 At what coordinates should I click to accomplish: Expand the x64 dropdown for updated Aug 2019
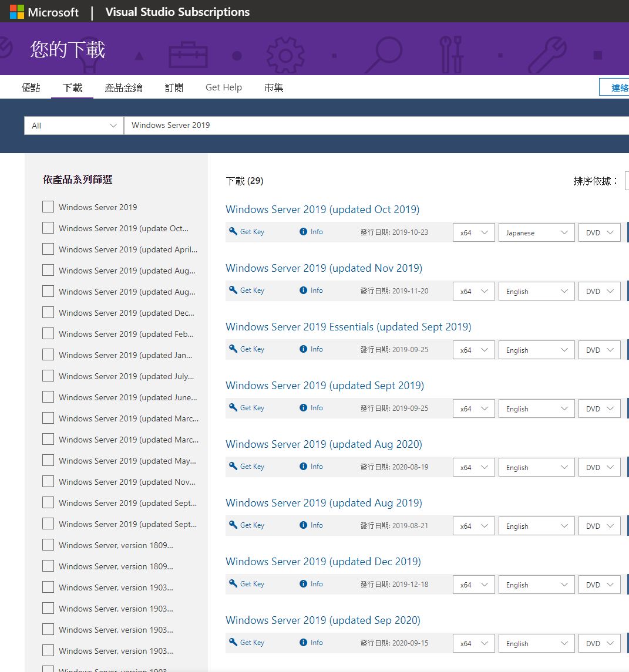click(x=474, y=526)
